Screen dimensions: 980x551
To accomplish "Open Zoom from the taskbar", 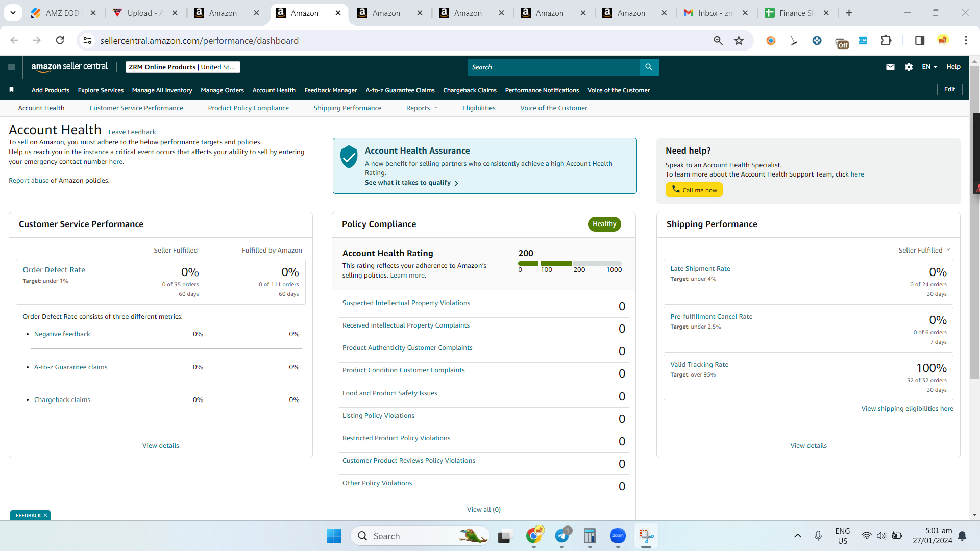I will [x=618, y=536].
